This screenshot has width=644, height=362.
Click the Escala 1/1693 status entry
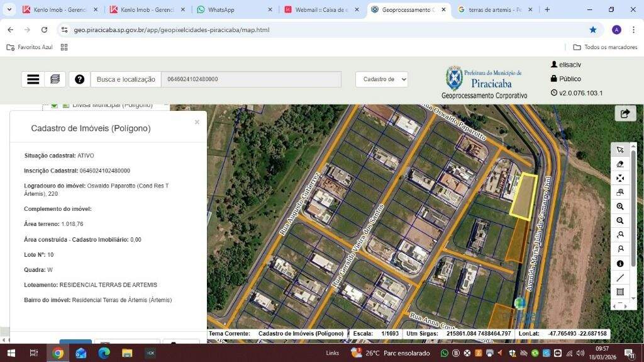click(376, 334)
